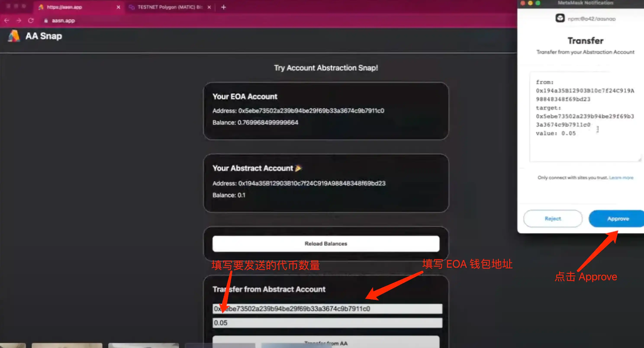Click the snap icon beside npm:@a42/aasnap
644x348 pixels.
(560, 18)
